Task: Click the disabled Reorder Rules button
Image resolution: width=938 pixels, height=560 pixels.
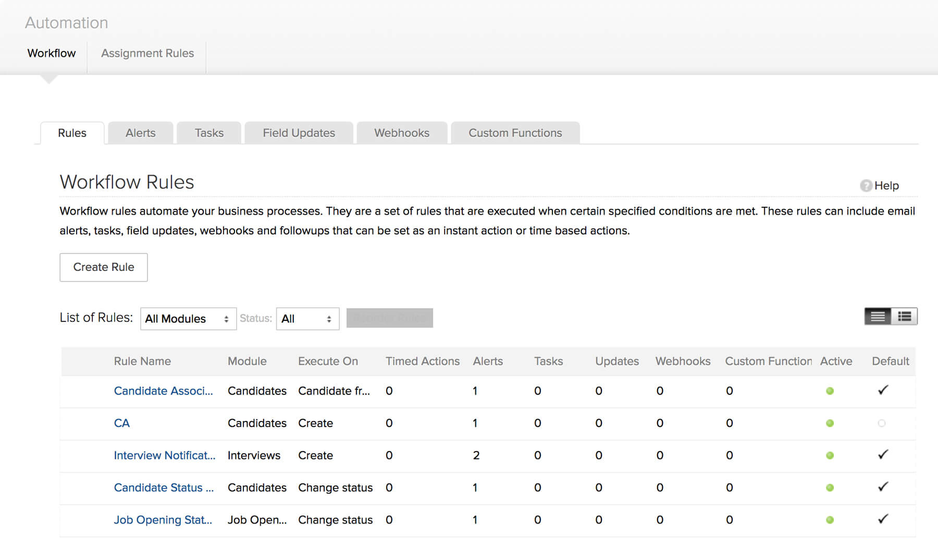Action: tap(390, 318)
